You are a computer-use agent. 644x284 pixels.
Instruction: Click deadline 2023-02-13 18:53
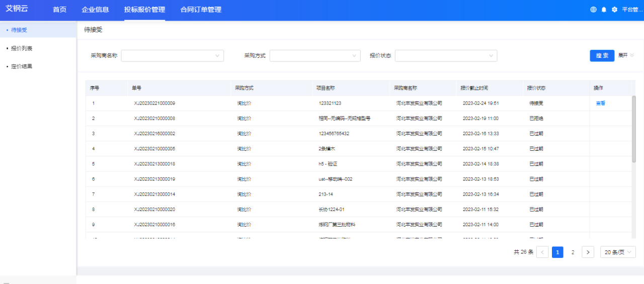click(480, 179)
